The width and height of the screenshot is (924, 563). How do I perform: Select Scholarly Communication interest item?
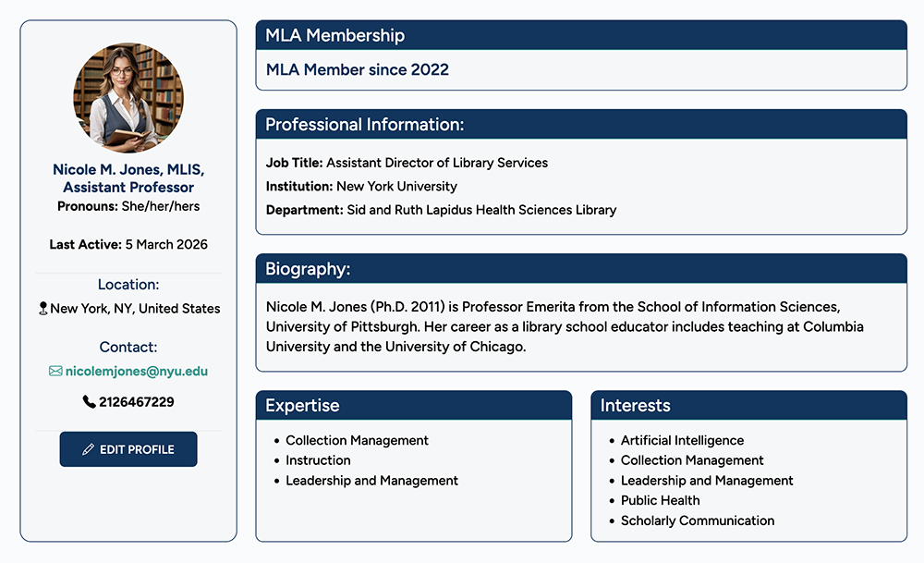698,520
